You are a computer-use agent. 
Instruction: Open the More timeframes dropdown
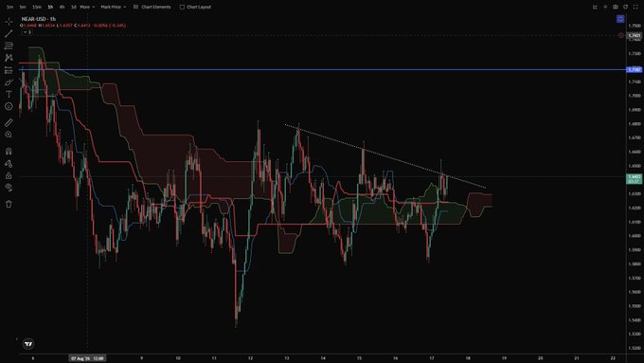pyautogui.click(x=87, y=7)
